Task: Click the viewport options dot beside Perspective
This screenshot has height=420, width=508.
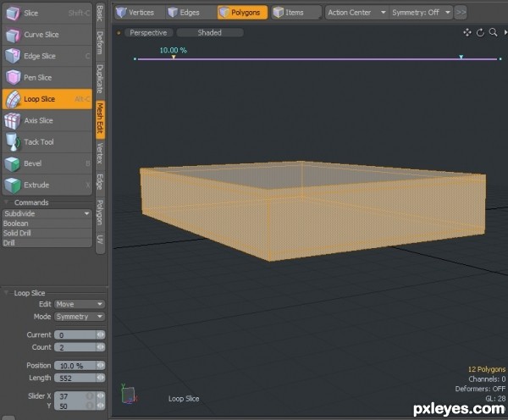Action: click(x=119, y=33)
